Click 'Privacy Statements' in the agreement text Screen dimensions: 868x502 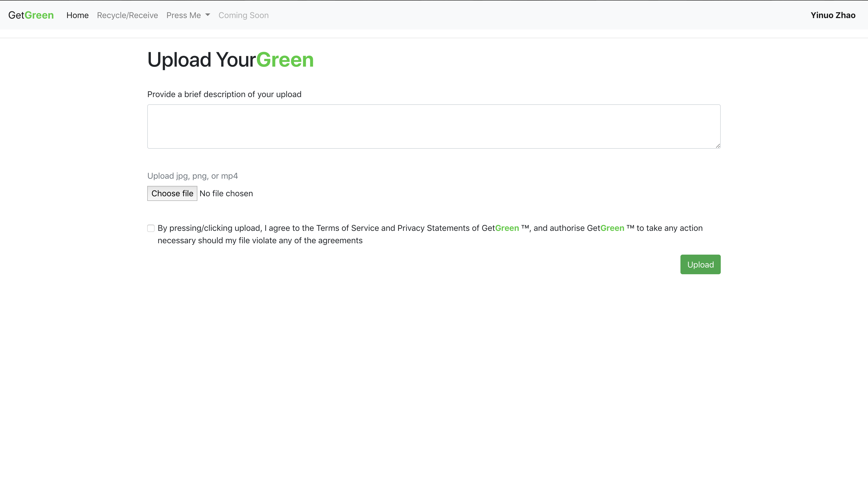(433, 228)
